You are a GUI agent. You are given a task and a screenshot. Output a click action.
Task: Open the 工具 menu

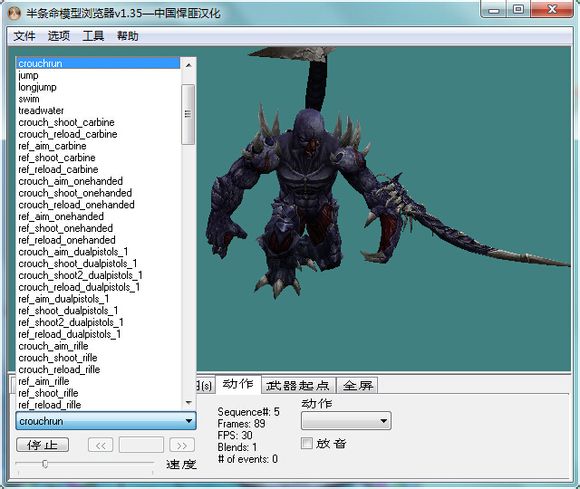[x=93, y=36]
